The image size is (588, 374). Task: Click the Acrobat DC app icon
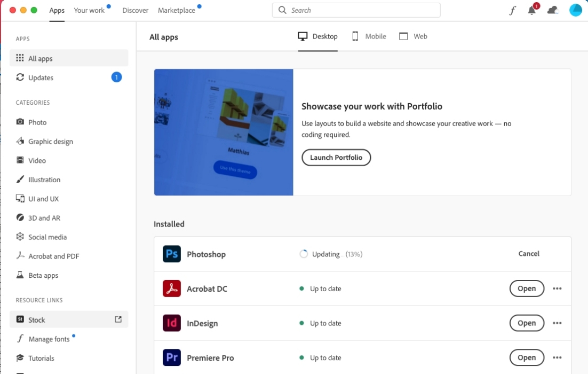[172, 289]
